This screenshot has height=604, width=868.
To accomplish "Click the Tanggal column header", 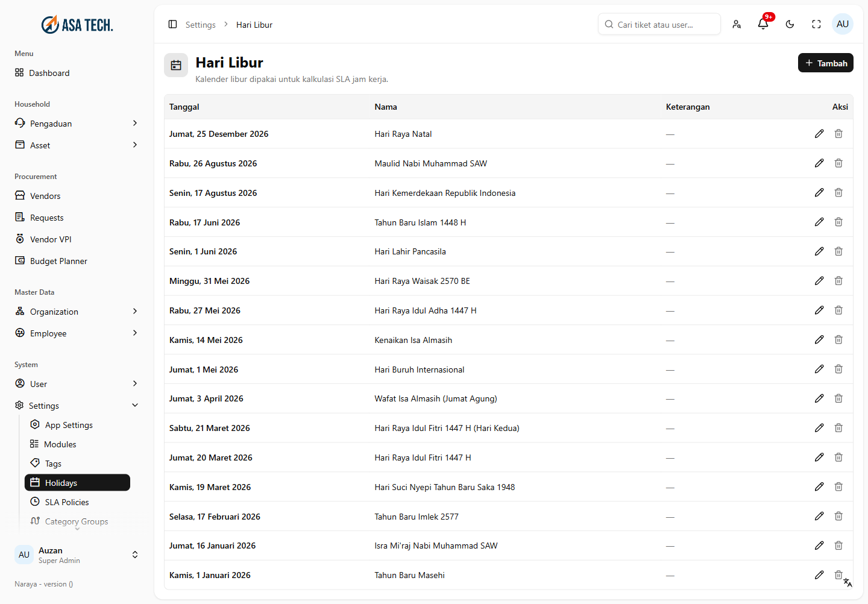I will pyautogui.click(x=184, y=107).
